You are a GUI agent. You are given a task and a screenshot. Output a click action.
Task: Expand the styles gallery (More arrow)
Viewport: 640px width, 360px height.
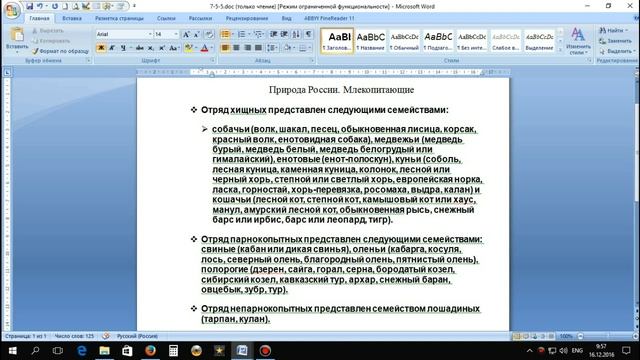click(560, 50)
